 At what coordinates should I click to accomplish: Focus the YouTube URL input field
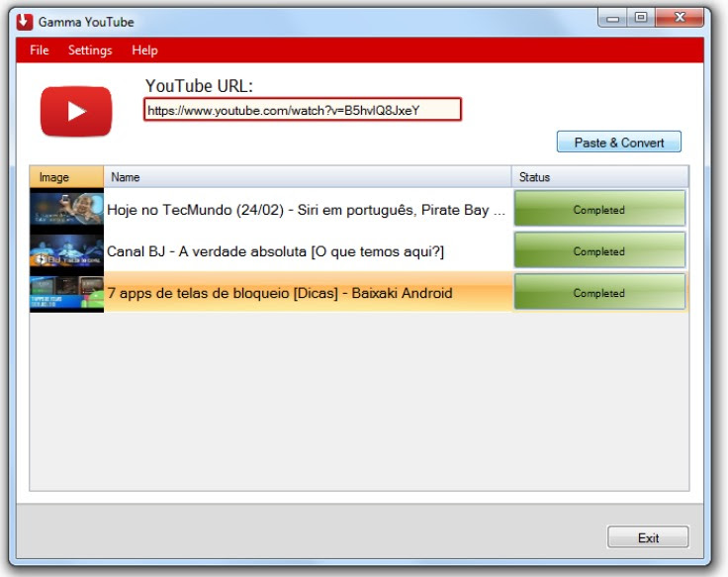click(303, 110)
